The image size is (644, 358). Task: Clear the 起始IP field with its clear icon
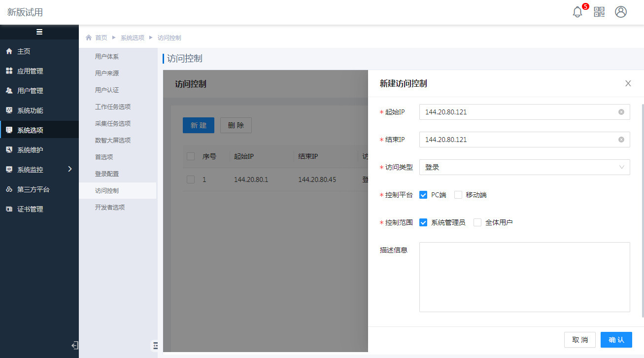pos(621,112)
